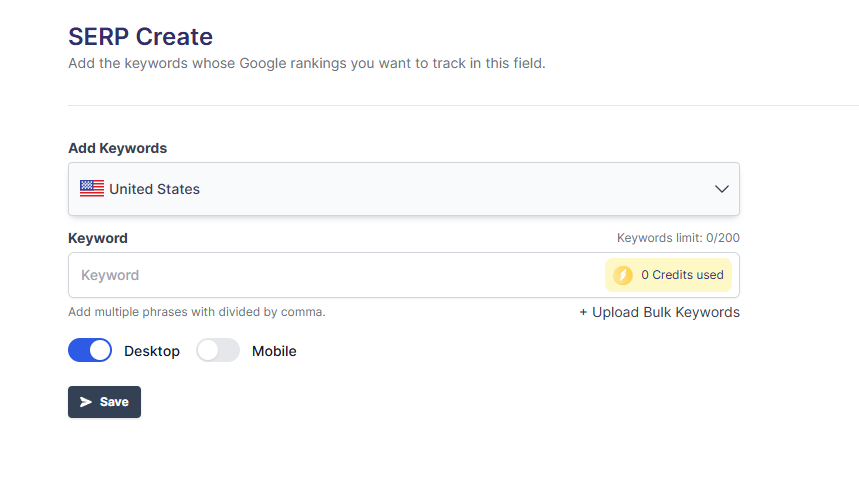Enable the Mobile toggle switch

(218, 351)
